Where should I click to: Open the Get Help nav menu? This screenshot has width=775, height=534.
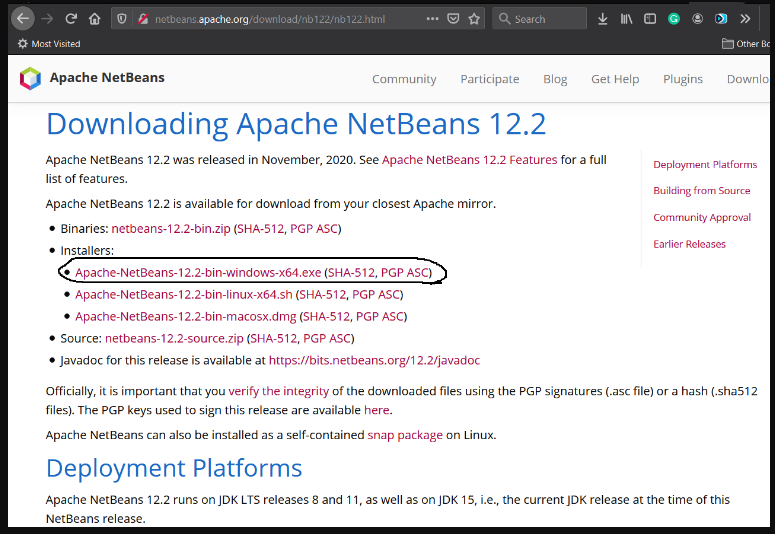pos(615,79)
